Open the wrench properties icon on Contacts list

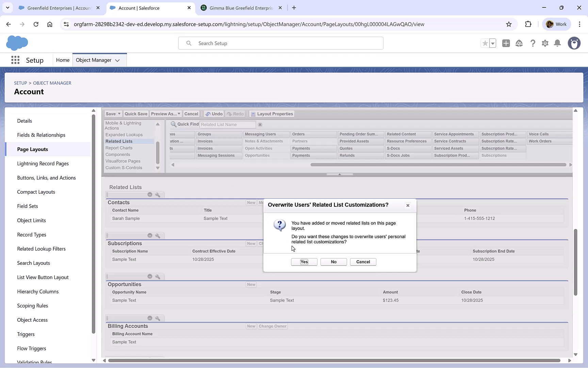pos(158,195)
